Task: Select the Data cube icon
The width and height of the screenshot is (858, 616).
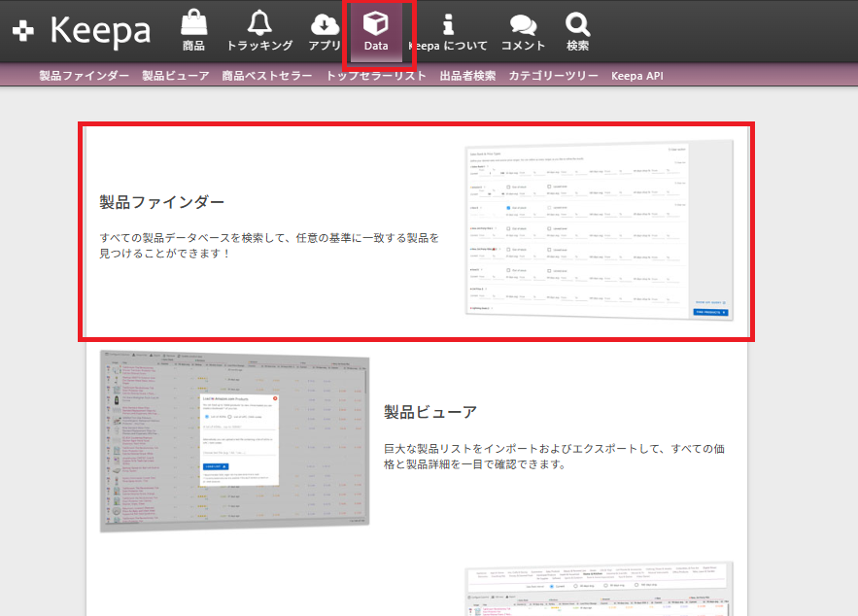Action: pos(376,23)
